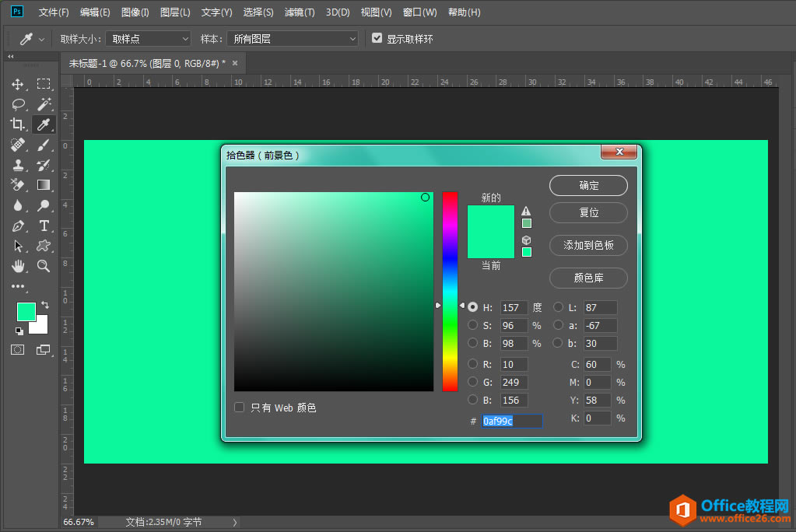796x532 pixels.
Task: Open the File menu
Action: pyautogui.click(x=54, y=12)
